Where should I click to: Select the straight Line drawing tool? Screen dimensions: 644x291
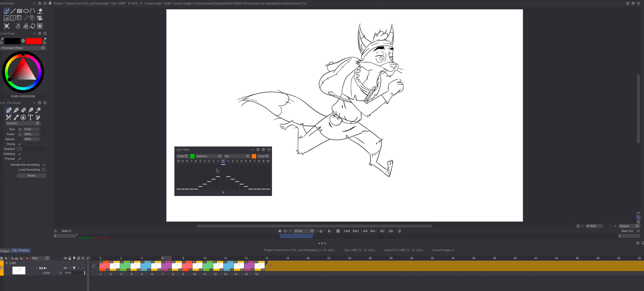(13, 11)
